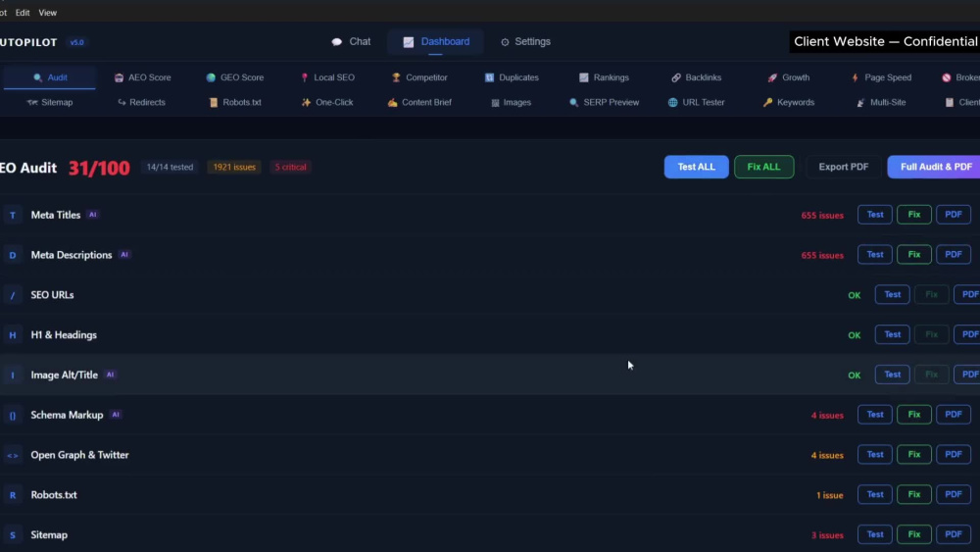Fix Schema Markup issues
Screen dimensions: 980x552
[x=913, y=415]
